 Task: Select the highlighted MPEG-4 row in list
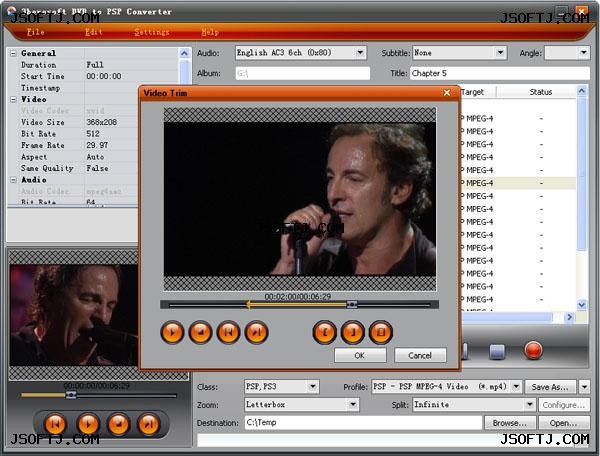[x=518, y=183]
